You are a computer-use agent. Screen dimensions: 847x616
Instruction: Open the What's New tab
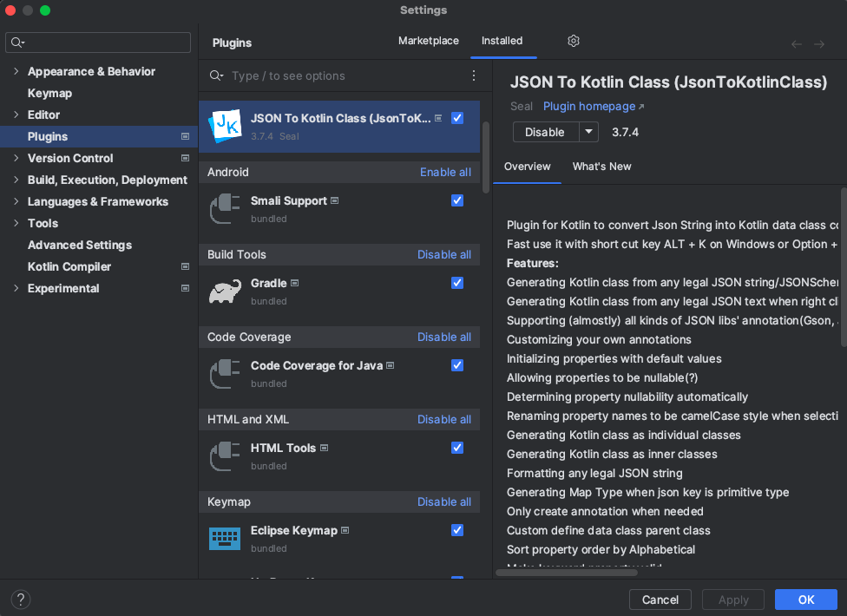click(601, 167)
